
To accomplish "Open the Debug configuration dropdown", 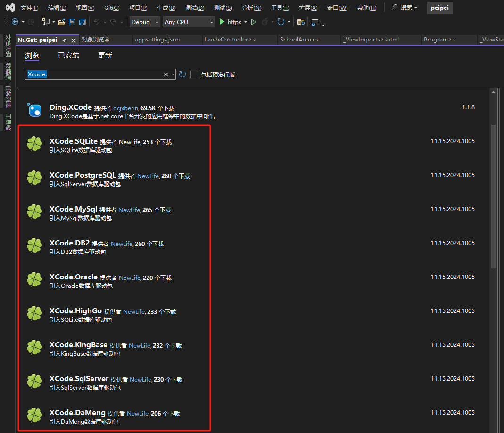I will (145, 22).
